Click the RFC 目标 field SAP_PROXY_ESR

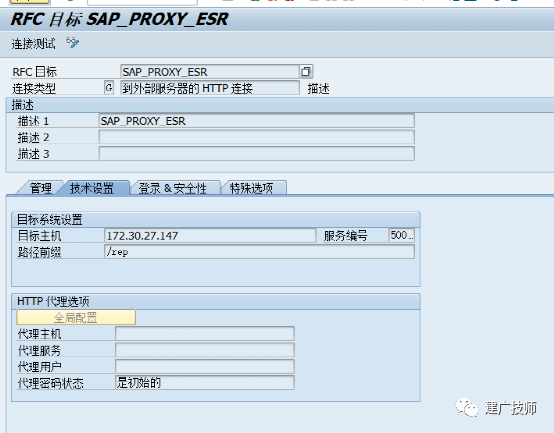(x=210, y=72)
